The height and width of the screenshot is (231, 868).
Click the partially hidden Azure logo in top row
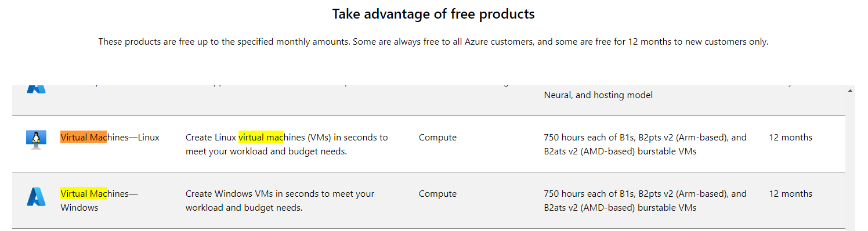[36, 88]
